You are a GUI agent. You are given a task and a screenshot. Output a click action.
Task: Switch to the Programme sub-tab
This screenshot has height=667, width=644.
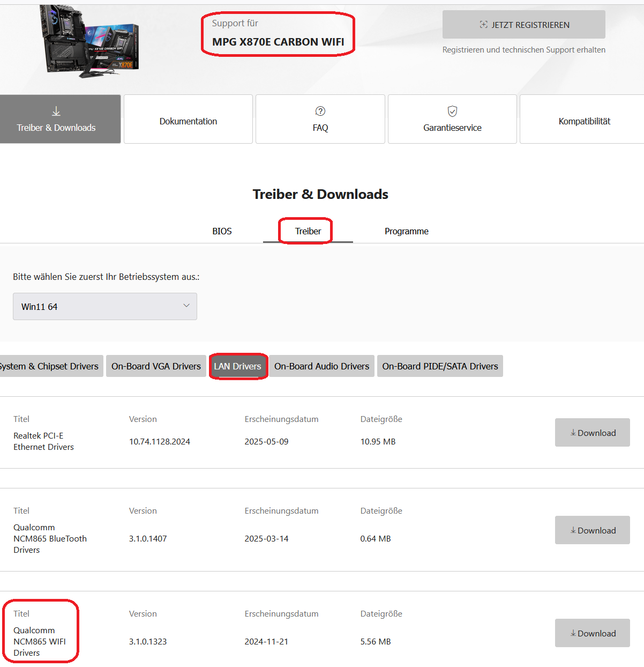407,231
